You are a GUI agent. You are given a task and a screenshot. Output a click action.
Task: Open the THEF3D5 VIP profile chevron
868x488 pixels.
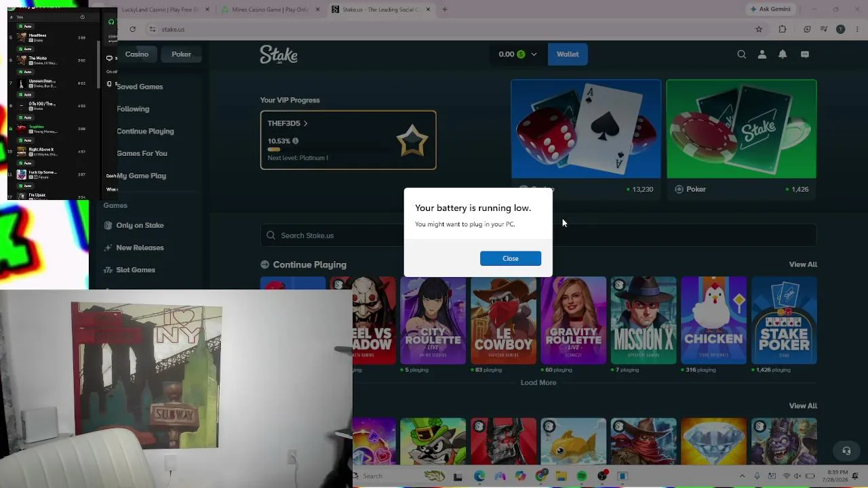click(305, 123)
